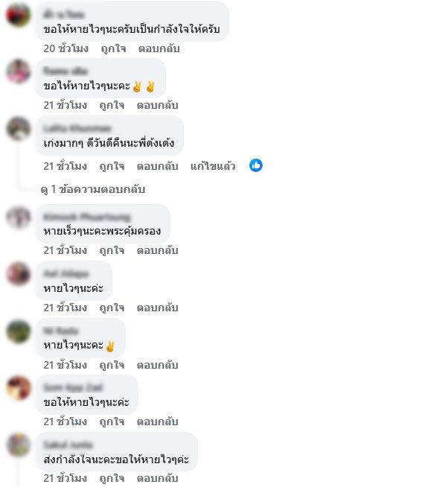Click 20 ชั่วโมง timestamp link
The width and height of the screenshot is (448, 487).
coord(65,48)
